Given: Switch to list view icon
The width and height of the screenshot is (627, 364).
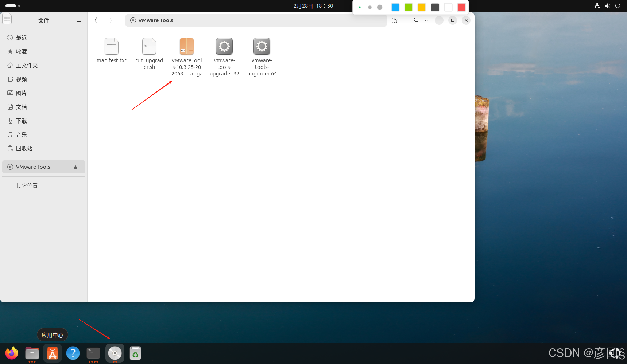Looking at the screenshot, I should click(x=416, y=20).
